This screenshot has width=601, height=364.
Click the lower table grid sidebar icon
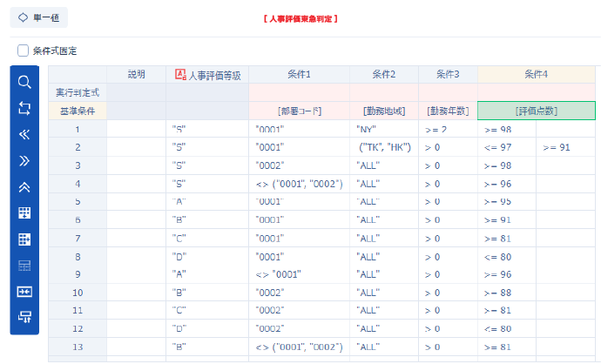tap(24, 239)
